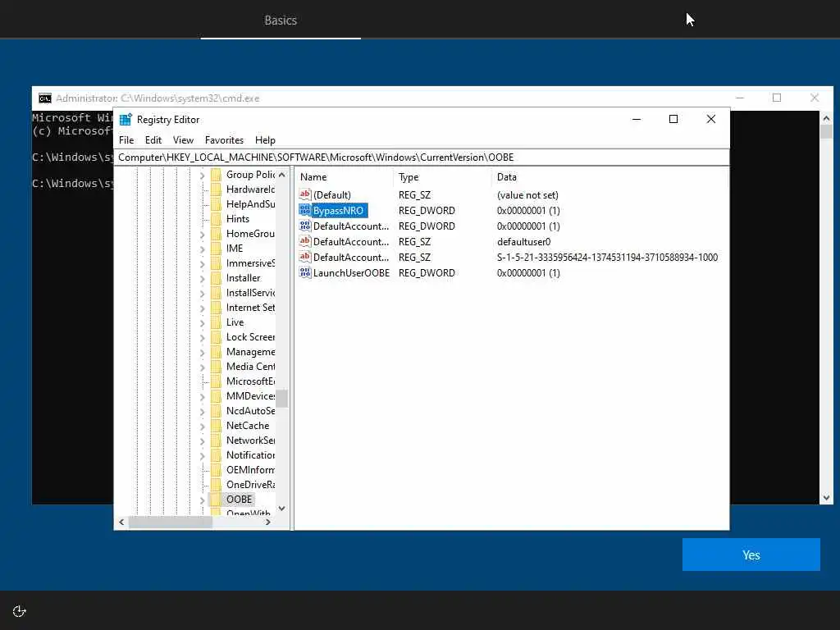This screenshot has width=840, height=630.
Task: Select the LaunchUserOOBE value name
Action: tap(351, 272)
